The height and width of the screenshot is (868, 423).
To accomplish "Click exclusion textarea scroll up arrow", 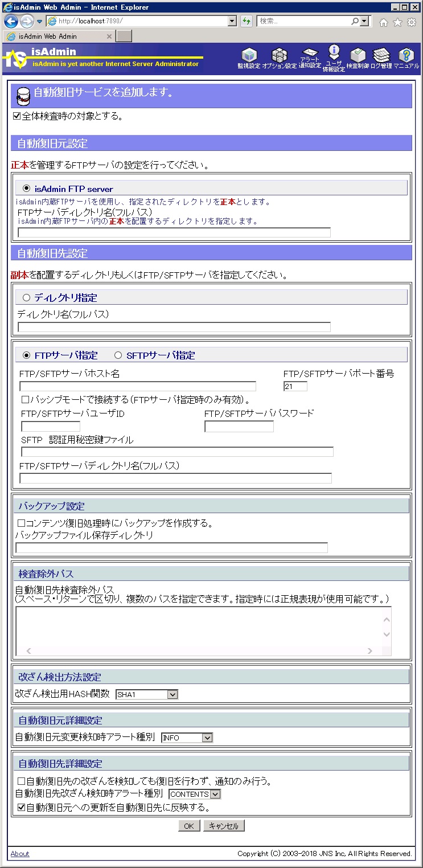I will [387, 619].
